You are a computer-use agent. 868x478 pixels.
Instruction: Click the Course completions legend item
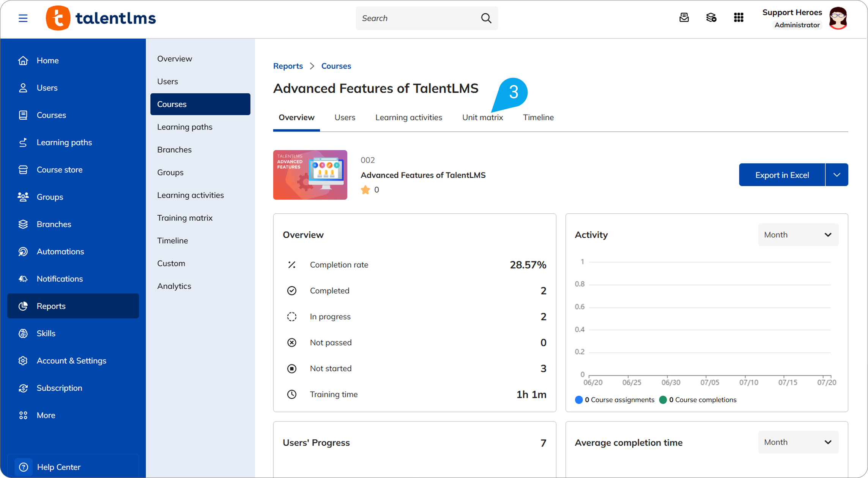pos(698,400)
